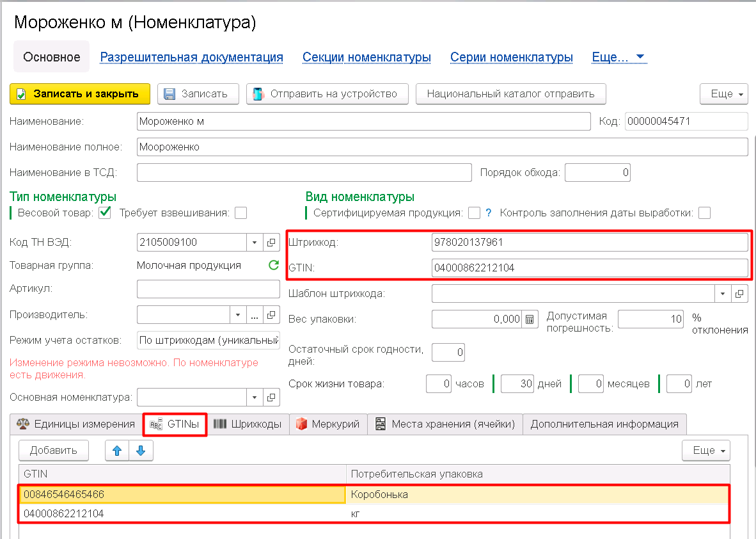Open the calculator icon in Вес упаковки

point(530,319)
